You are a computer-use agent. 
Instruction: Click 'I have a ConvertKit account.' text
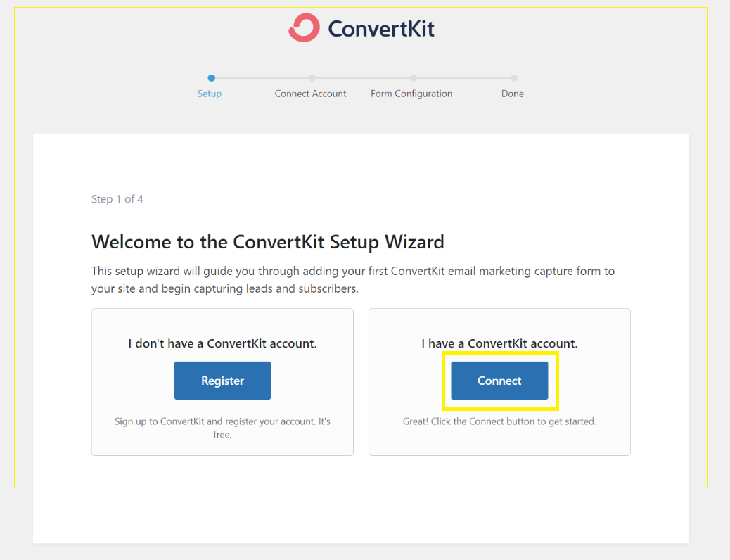click(499, 343)
